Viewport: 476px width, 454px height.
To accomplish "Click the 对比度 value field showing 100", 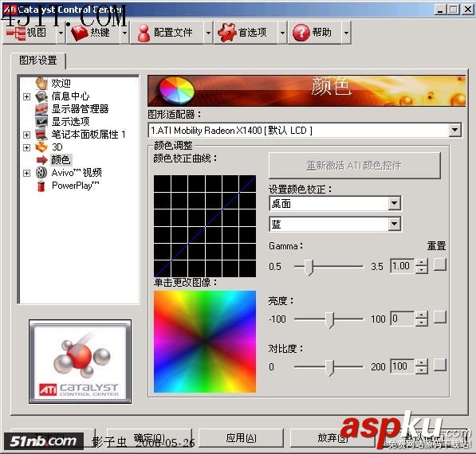I will pyautogui.click(x=403, y=366).
